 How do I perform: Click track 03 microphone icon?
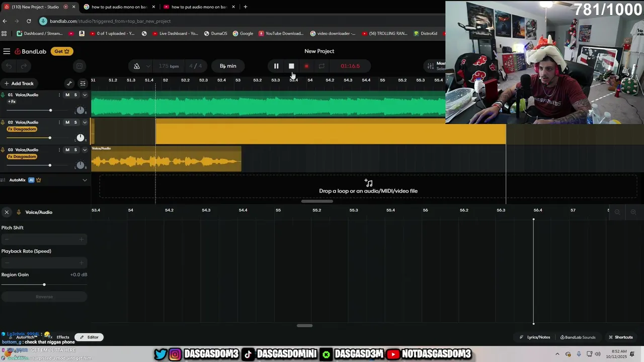click(x=3, y=150)
